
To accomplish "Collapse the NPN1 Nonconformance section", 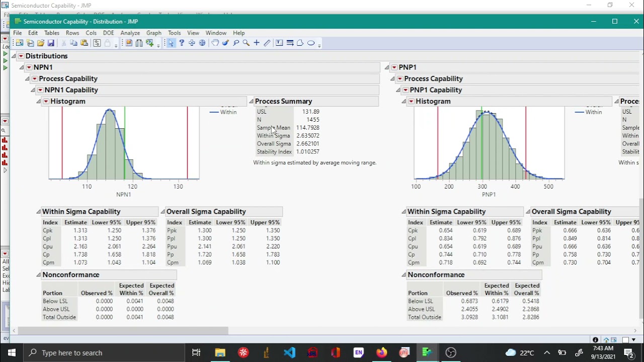I will pyautogui.click(x=38, y=275).
